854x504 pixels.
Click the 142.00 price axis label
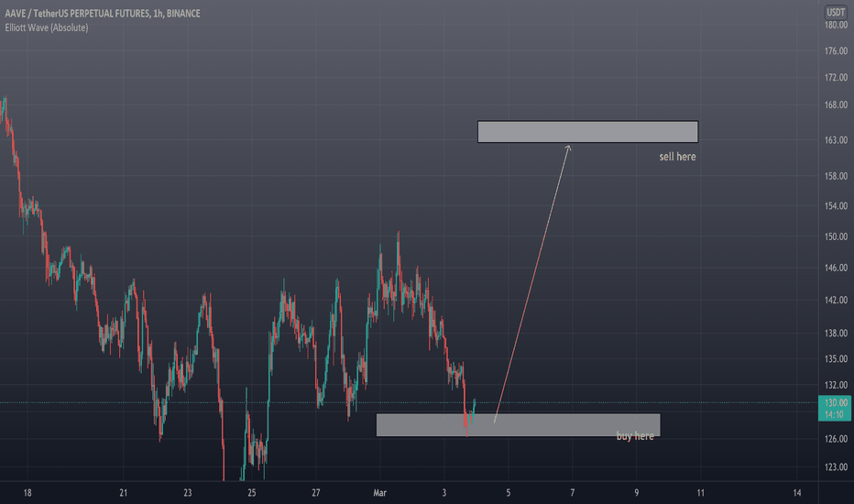tap(836, 300)
